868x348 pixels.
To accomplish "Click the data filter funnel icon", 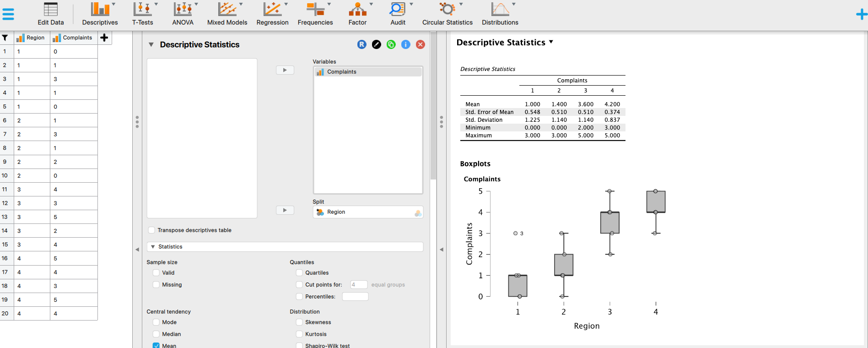I will pyautogui.click(x=5, y=38).
